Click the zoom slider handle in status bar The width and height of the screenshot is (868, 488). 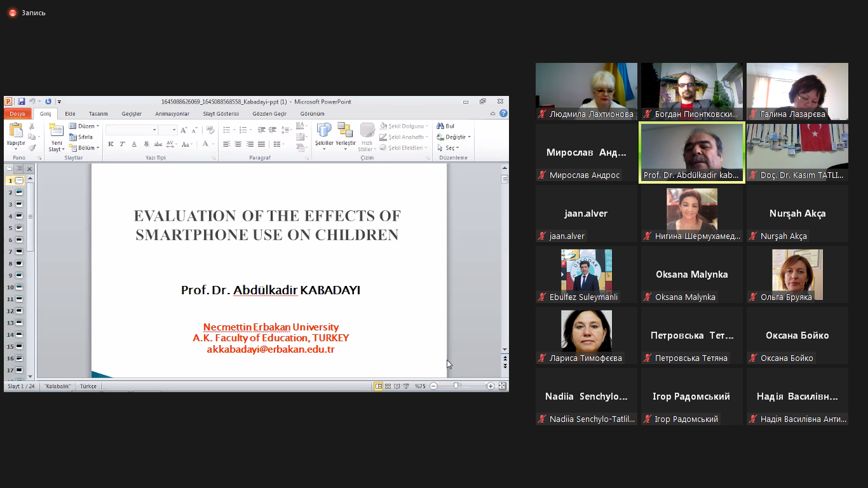[456, 386]
